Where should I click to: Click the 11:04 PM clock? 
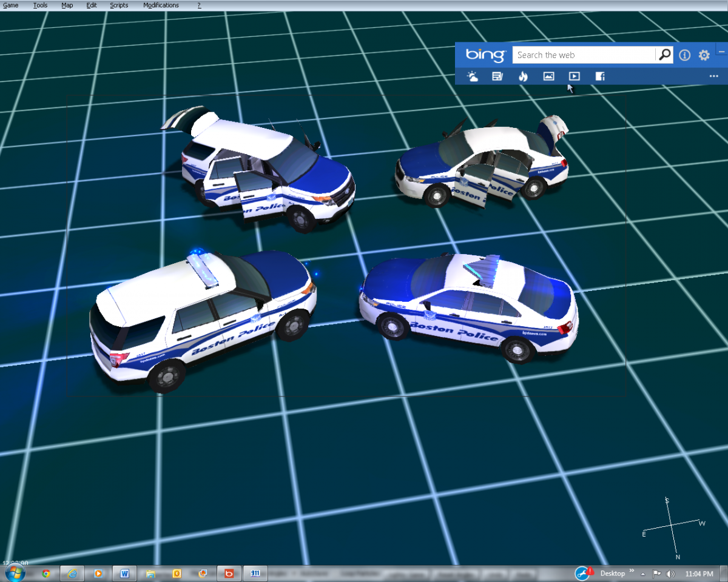[x=699, y=574]
